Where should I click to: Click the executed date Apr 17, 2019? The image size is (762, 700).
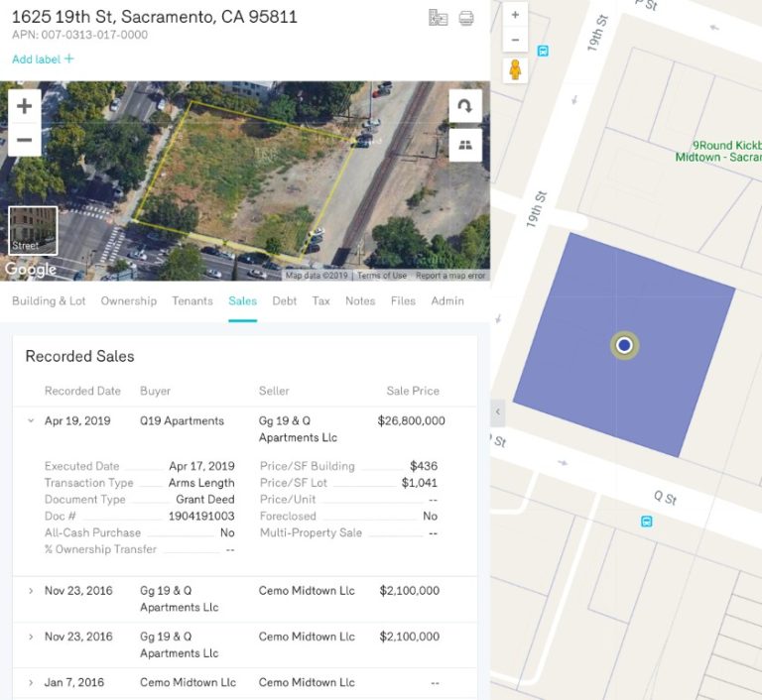coord(201,466)
